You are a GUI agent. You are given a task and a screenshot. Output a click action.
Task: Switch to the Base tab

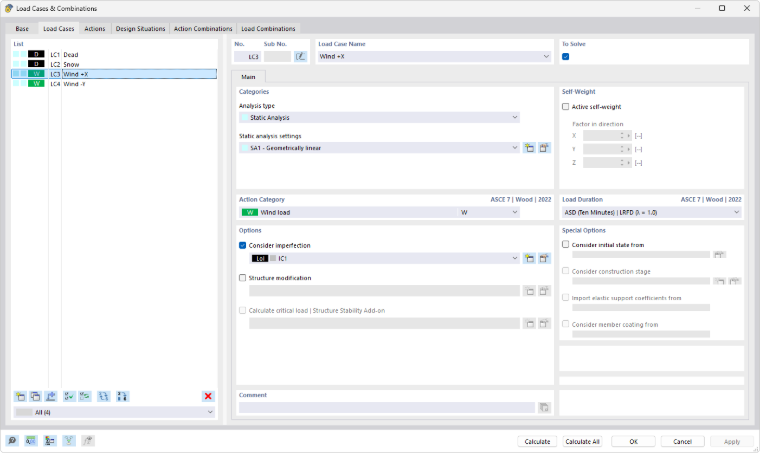[x=22, y=29]
